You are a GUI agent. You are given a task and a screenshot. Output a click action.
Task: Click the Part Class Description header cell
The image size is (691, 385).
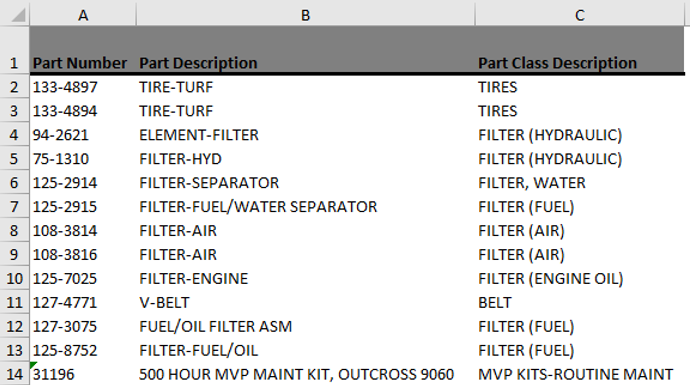click(580, 51)
